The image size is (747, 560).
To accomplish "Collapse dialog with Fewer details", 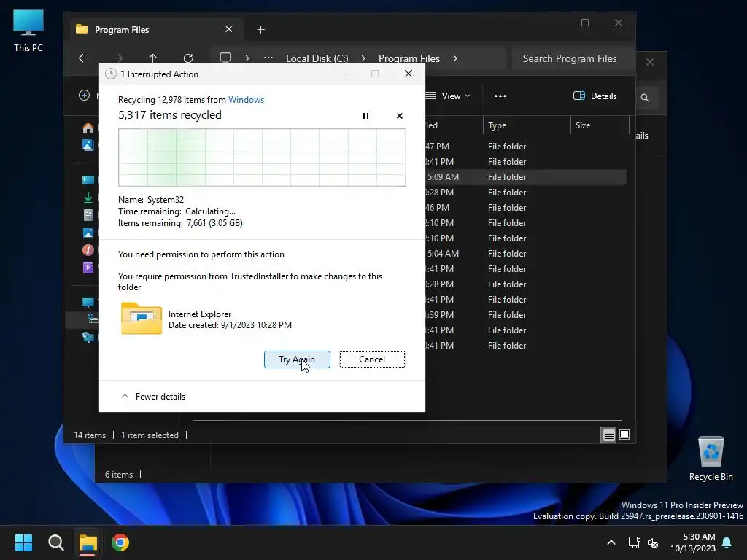I will tap(153, 396).
